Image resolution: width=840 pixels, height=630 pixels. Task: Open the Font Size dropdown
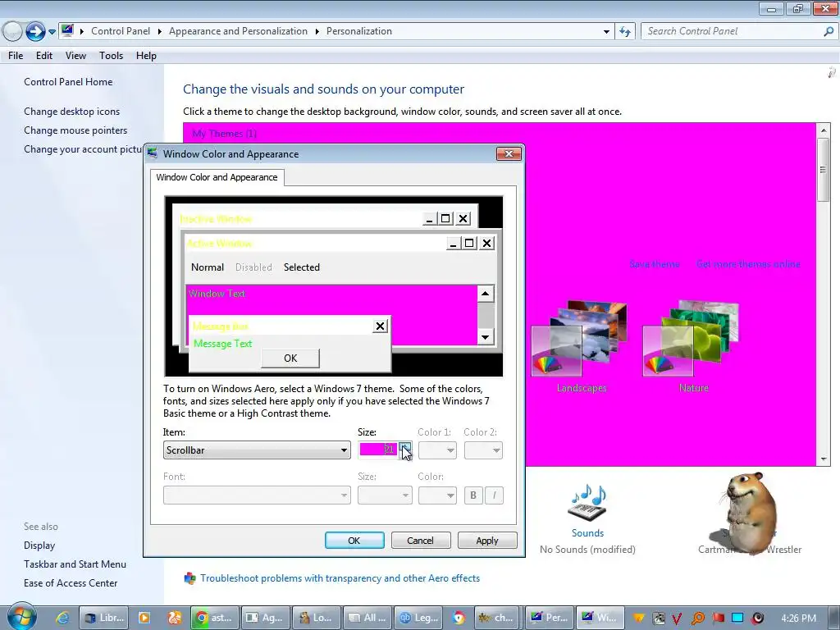click(x=385, y=495)
